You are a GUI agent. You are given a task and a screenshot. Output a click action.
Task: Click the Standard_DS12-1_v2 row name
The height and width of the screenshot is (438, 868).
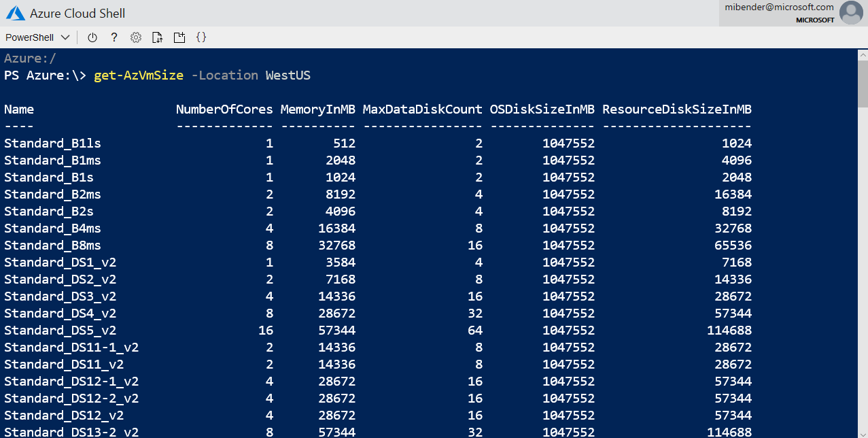tap(71, 382)
